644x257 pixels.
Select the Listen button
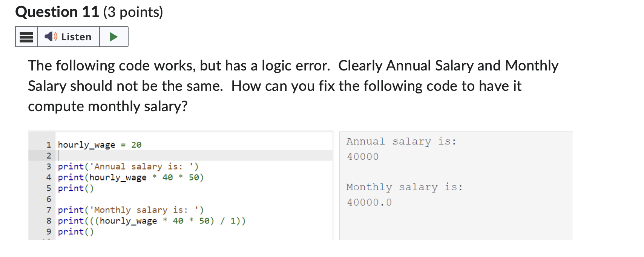click(x=69, y=37)
